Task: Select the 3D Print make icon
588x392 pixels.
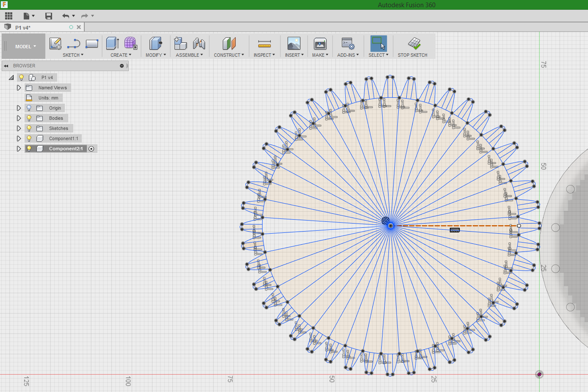Action: pos(320,44)
